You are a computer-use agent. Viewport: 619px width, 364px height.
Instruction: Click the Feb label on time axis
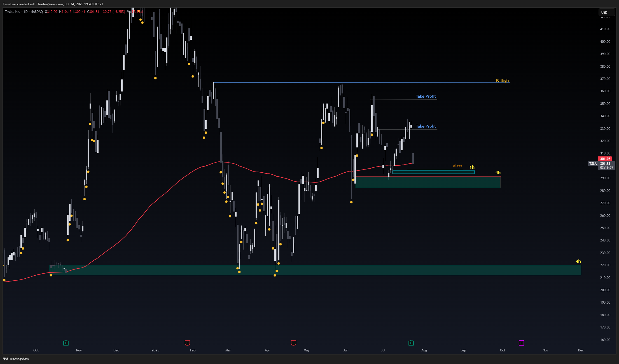[193, 350]
